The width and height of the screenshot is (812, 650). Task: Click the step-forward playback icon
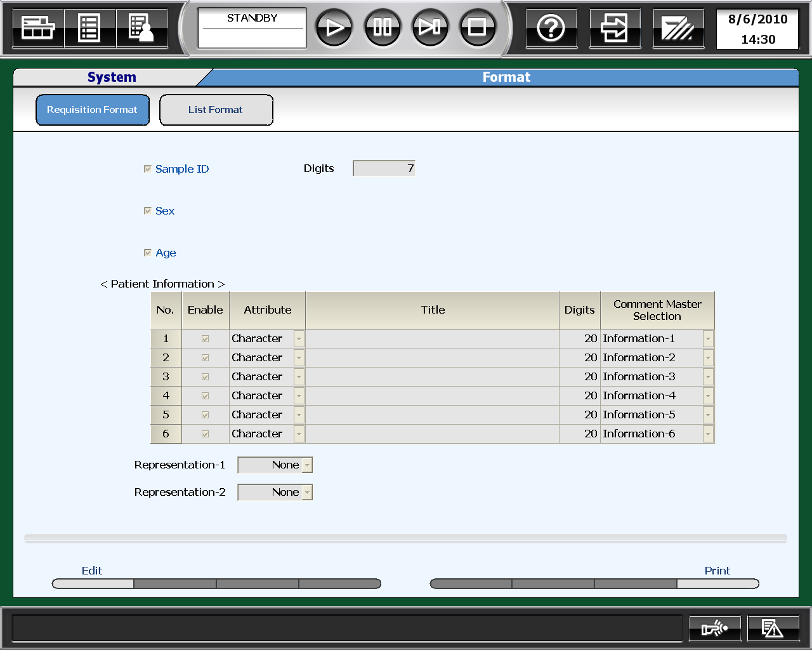[x=429, y=27]
